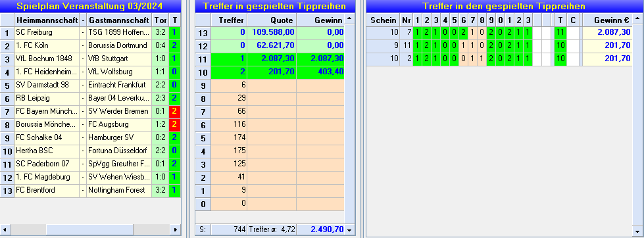Click the winnings value 403,40

click(x=320, y=72)
